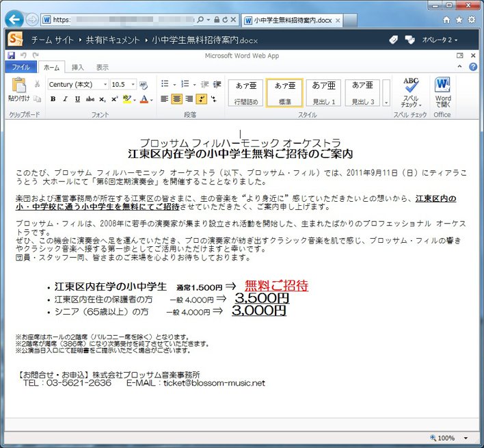Open the Century (本文) font dropdown
484x448 pixels.
(105, 85)
